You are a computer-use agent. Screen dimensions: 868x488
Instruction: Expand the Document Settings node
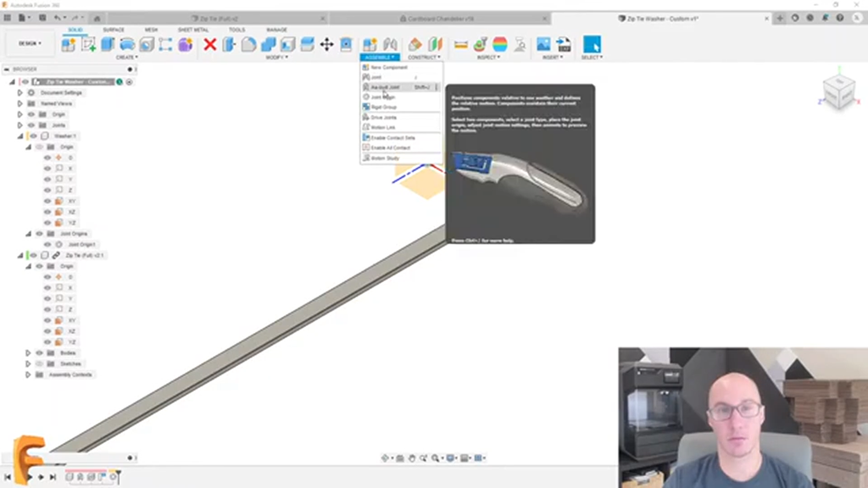coord(19,92)
